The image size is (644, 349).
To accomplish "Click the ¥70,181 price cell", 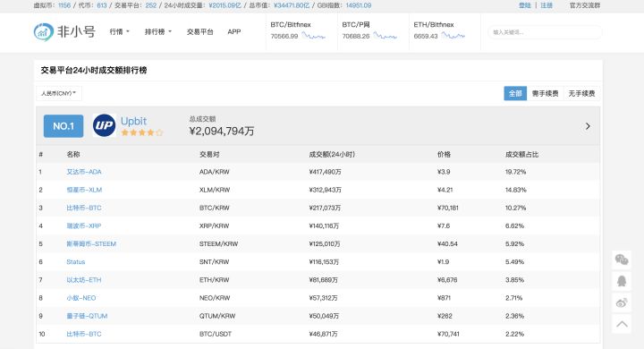I will point(448,208).
